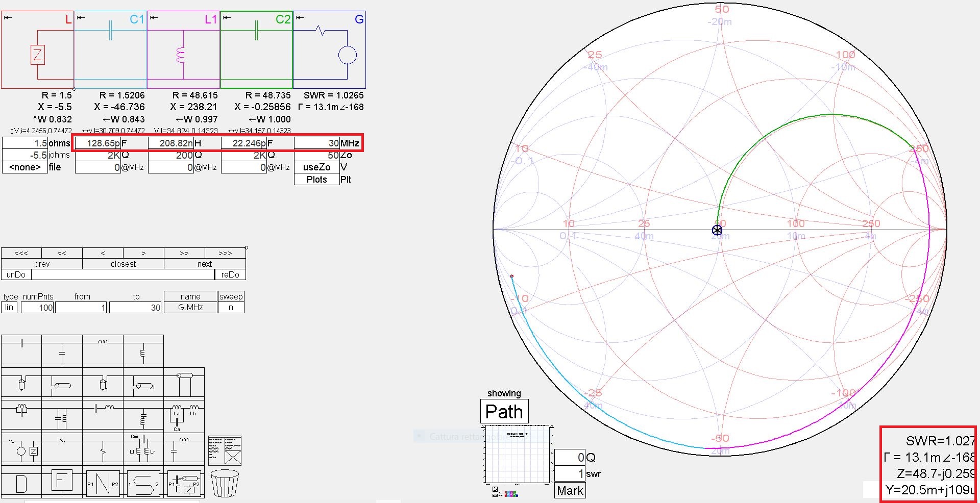Click the >>> step button

coord(225,253)
